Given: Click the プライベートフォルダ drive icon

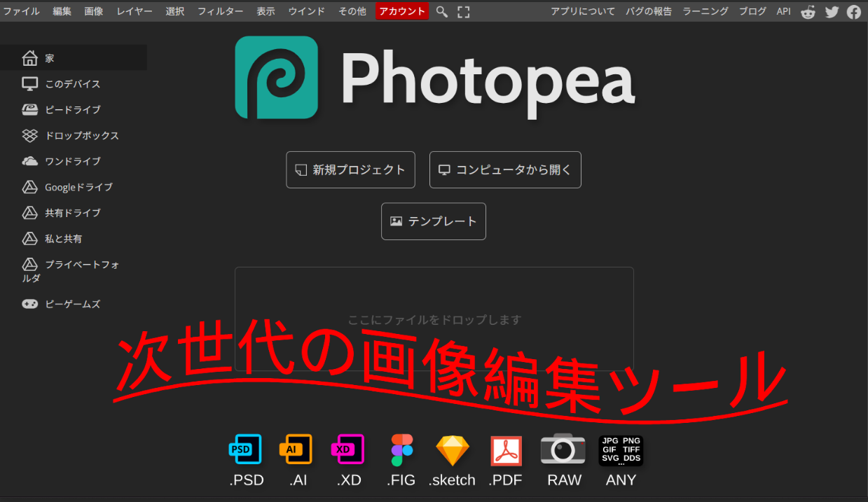Looking at the screenshot, I should click(29, 265).
